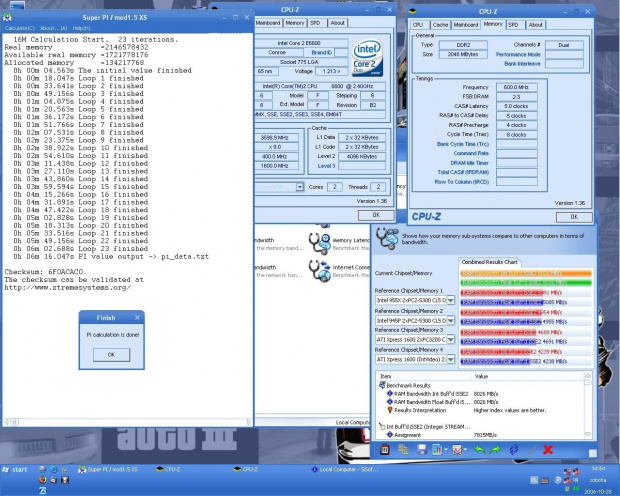Click the Results Interpretation pin icon
620x496 pixels.
coord(389,410)
